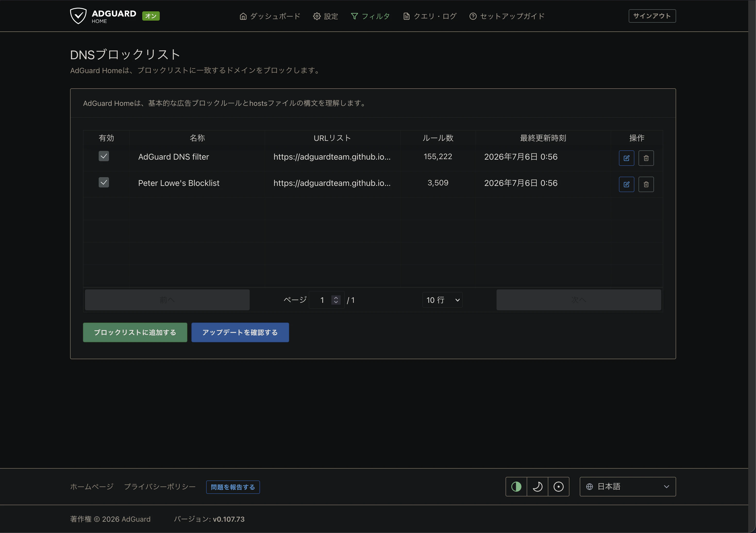Click ブロックリストに追加する button
756x533 pixels.
tap(135, 332)
